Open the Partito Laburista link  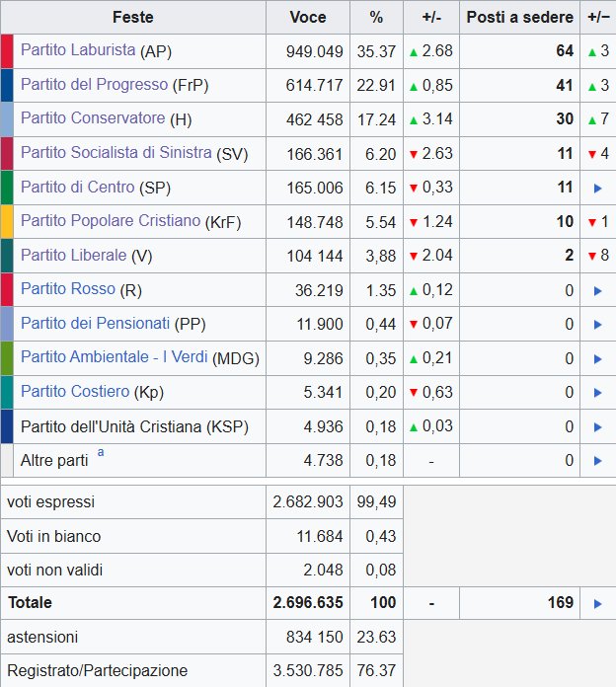click(78, 50)
